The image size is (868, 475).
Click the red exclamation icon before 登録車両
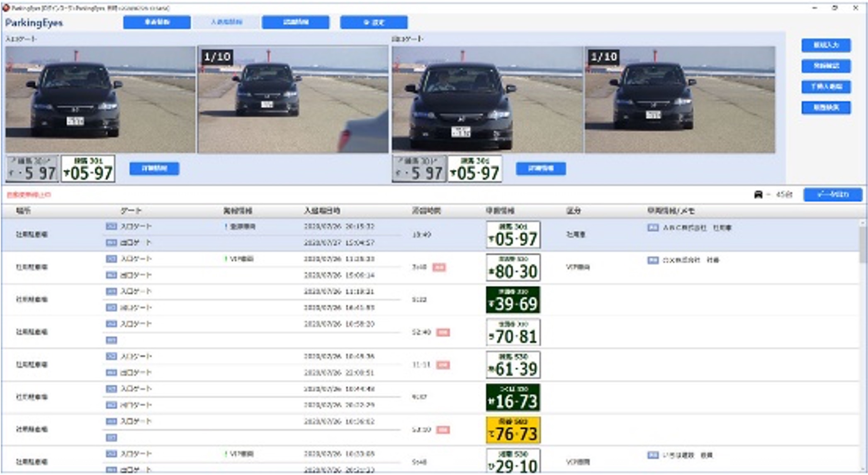coord(226,227)
